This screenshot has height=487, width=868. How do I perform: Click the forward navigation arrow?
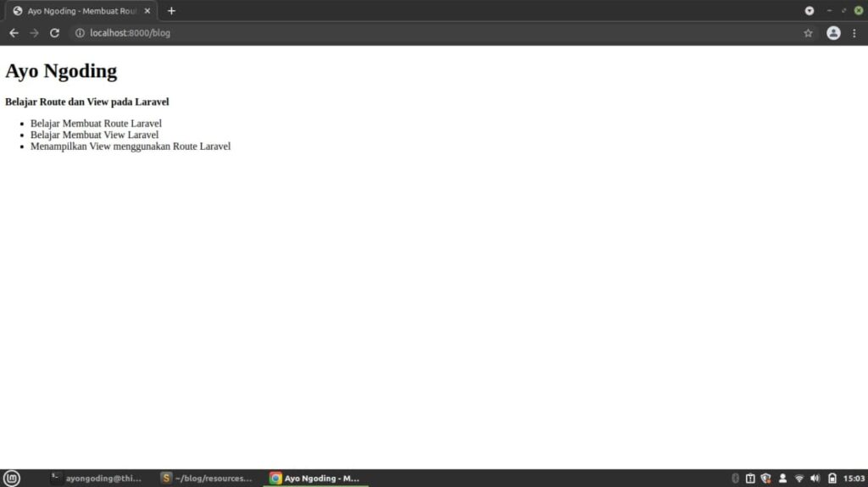(34, 33)
